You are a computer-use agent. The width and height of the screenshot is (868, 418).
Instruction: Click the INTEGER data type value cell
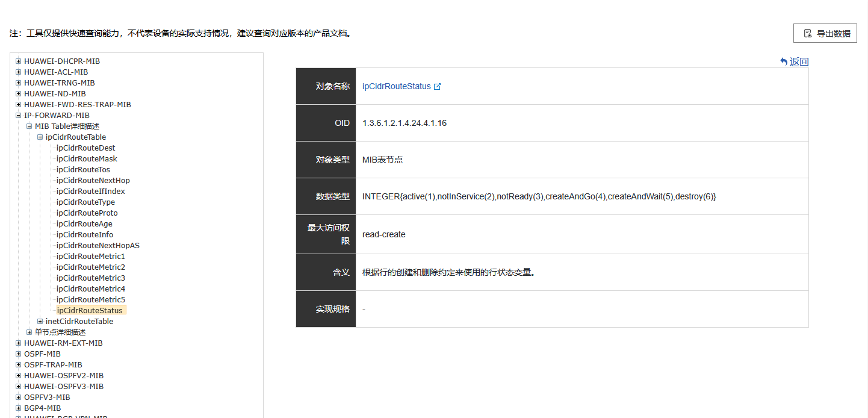pos(582,197)
